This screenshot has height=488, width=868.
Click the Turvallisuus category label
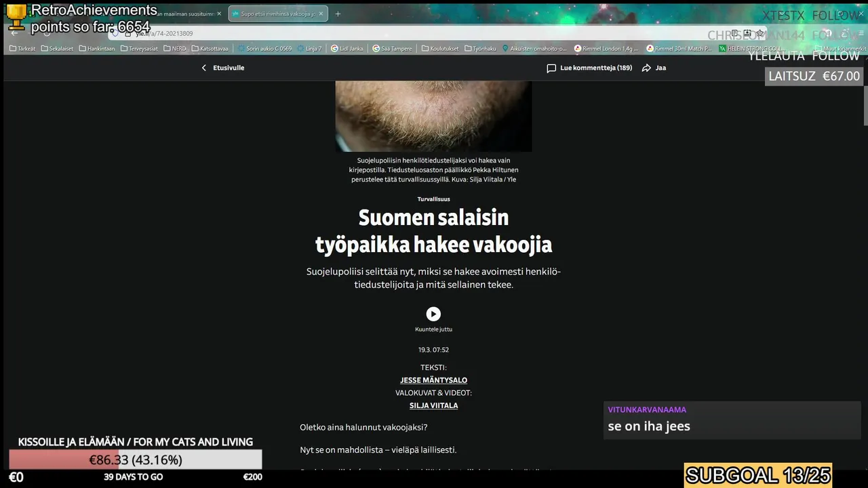[x=433, y=199]
